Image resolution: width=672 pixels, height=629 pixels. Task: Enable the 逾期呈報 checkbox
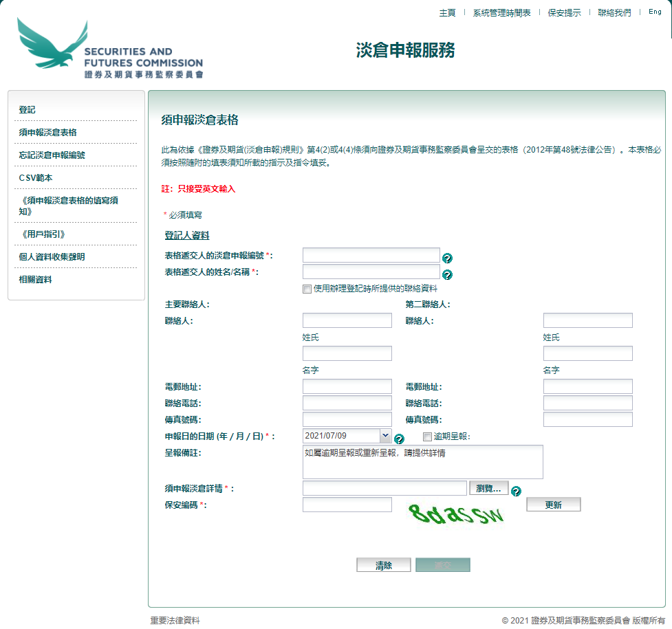click(x=427, y=437)
